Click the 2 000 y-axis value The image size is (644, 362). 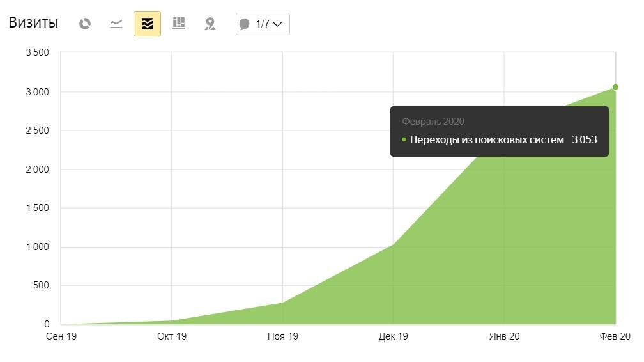(37, 169)
